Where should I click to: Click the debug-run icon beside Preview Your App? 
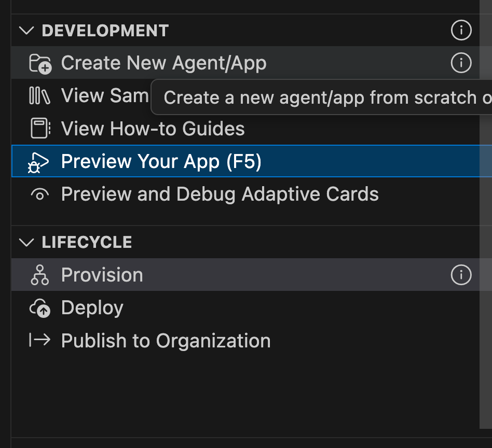(39, 162)
